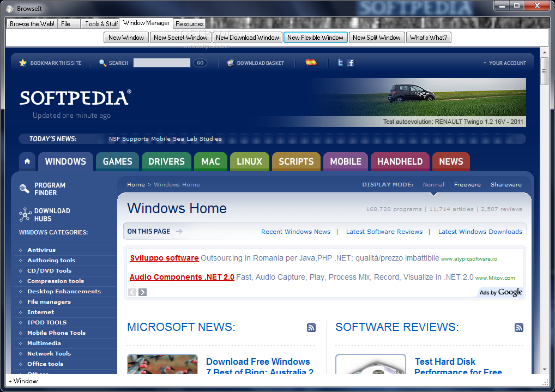The height and width of the screenshot is (392, 555).
Task: Open the DRIVERS category tab
Action: click(166, 161)
